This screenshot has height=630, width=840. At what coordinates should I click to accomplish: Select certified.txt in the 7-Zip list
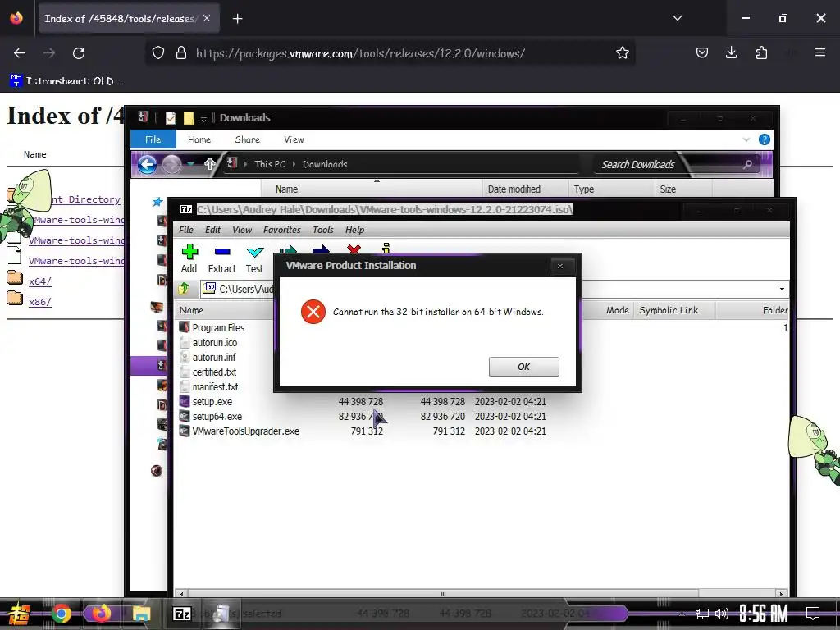[214, 372]
